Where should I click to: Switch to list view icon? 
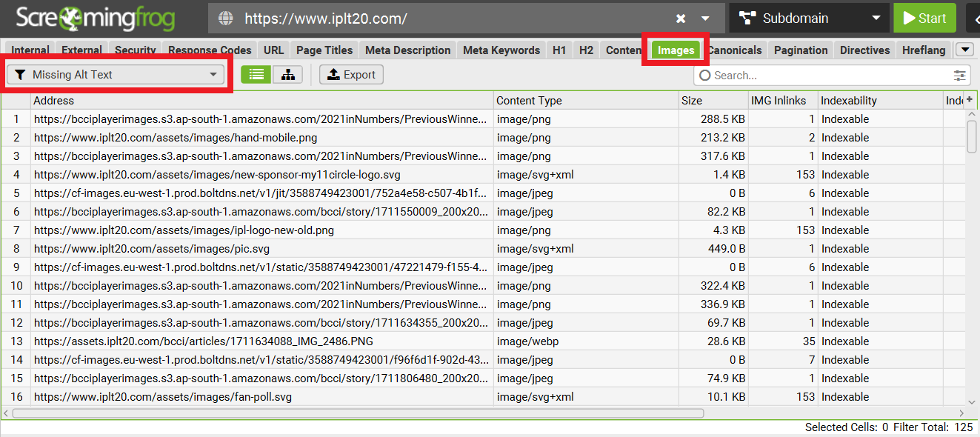(256, 75)
